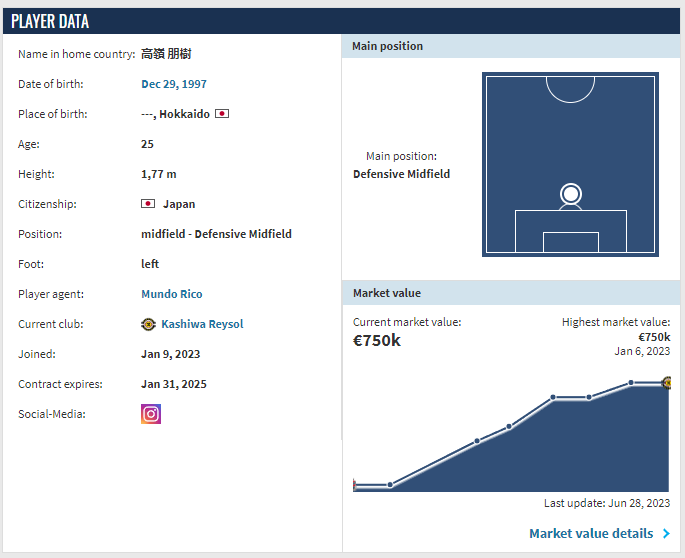This screenshot has height=558, width=685.
Task: Click graph data point just before the club crest
Action: click(631, 383)
